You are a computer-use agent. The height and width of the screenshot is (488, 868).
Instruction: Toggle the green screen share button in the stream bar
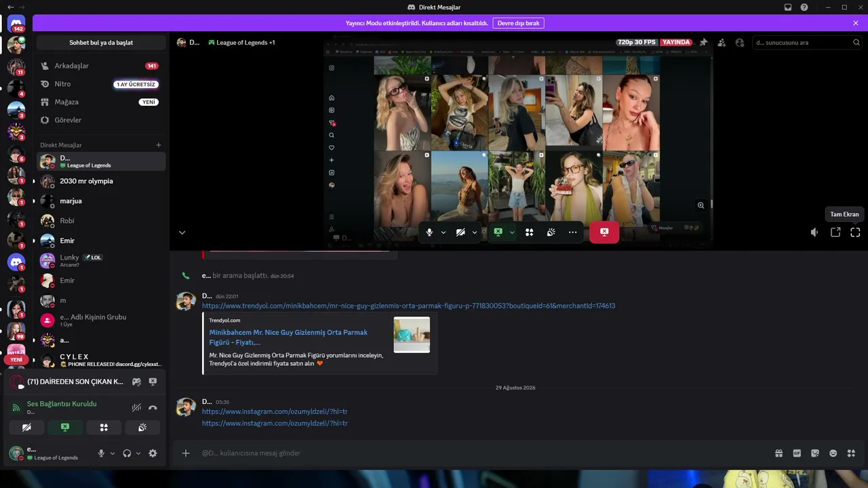point(498,232)
